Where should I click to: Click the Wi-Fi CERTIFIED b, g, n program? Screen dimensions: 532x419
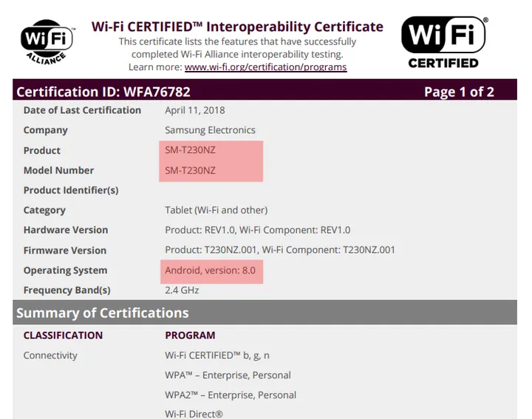[x=217, y=355]
